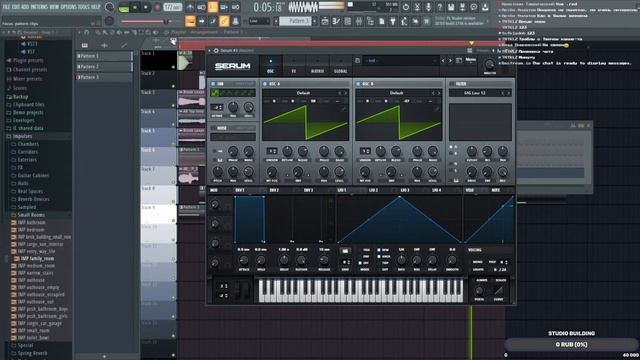Open the channel rack view icon
Viewport: 640px width, 360px height.
pos(347,21)
